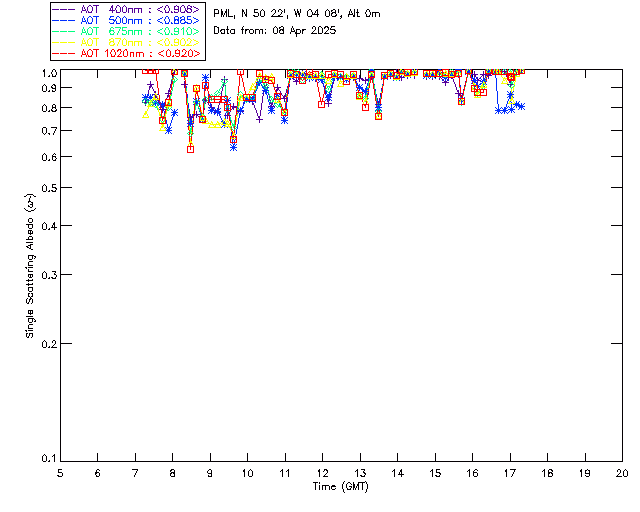
Task: Click the 0.5 y-axis tick label
Action: click(46, 188)
